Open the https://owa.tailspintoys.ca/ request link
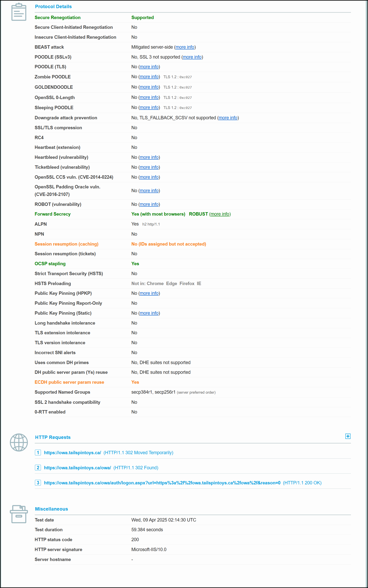Viewport: 368px width, 588px height. pos(72,453)
